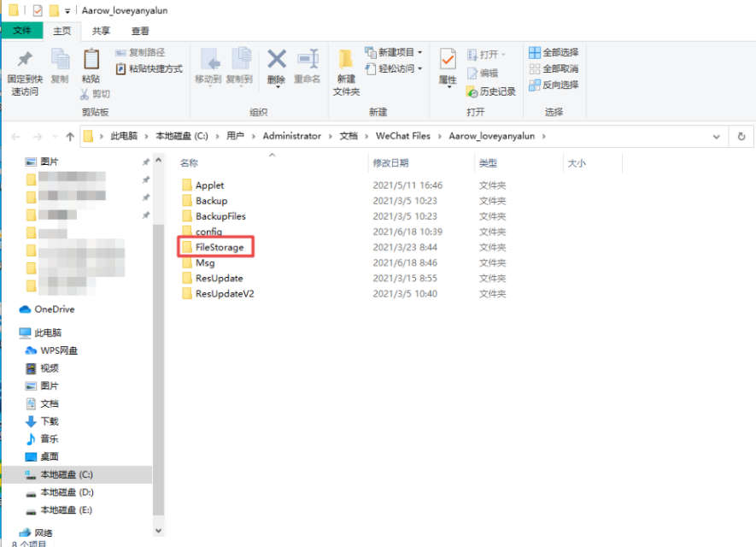
Task: Click Administrator breadcrumb
Action: click(x=291, y=136)
